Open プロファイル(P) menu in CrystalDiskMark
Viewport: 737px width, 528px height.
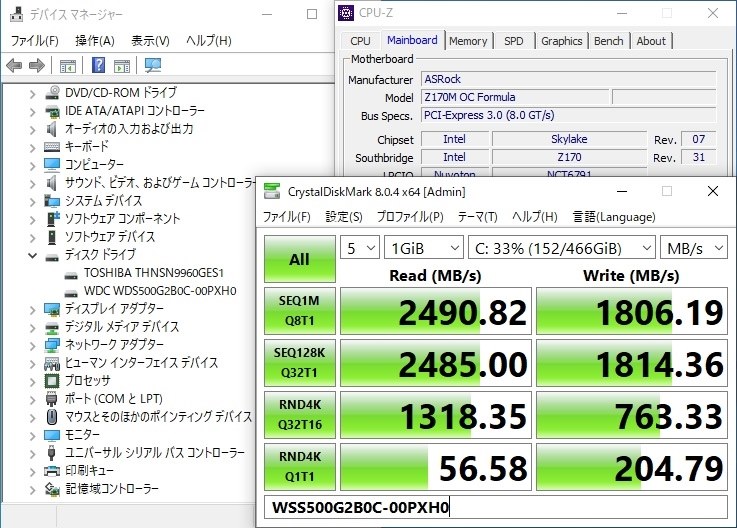coord(410,217)
